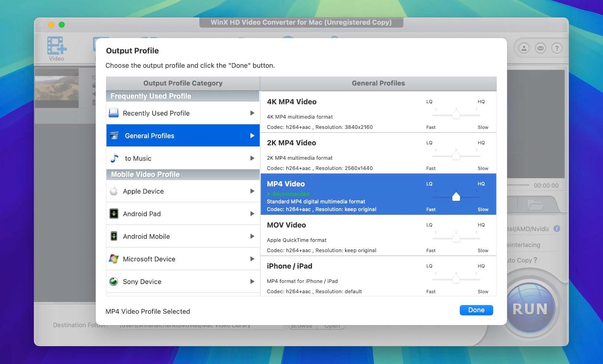The image size is (603, 364).
Task: Click the Output Profile dialog heading
Action: pos(132,51)
